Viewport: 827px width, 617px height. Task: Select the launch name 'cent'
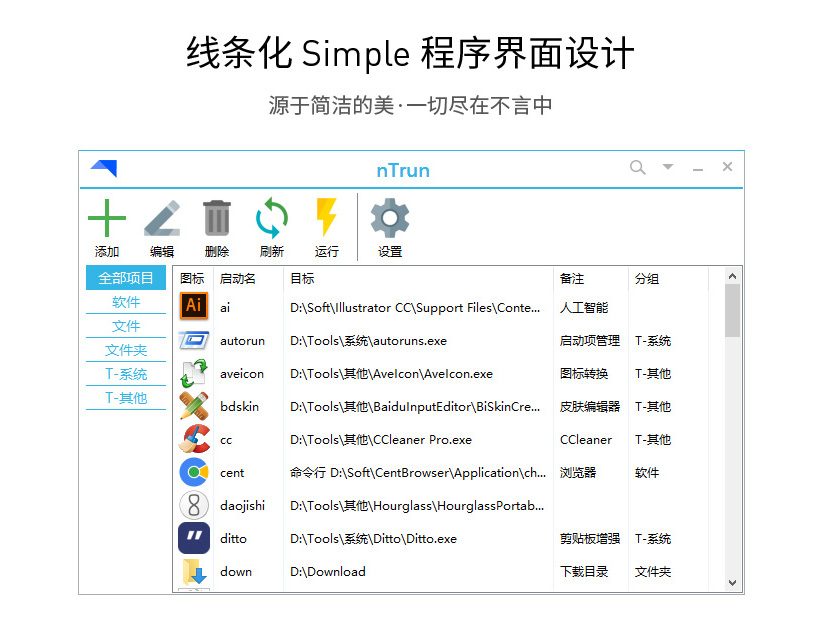[x=232, y=473]
